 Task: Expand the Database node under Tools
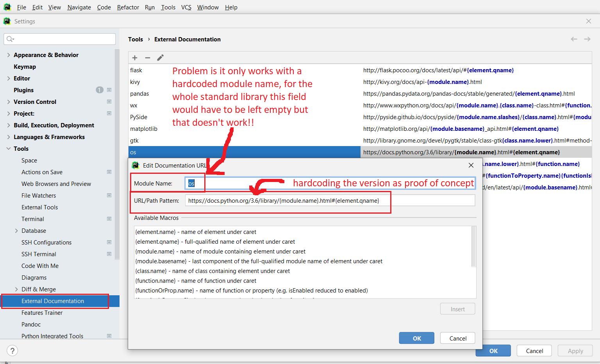(16, 231)
